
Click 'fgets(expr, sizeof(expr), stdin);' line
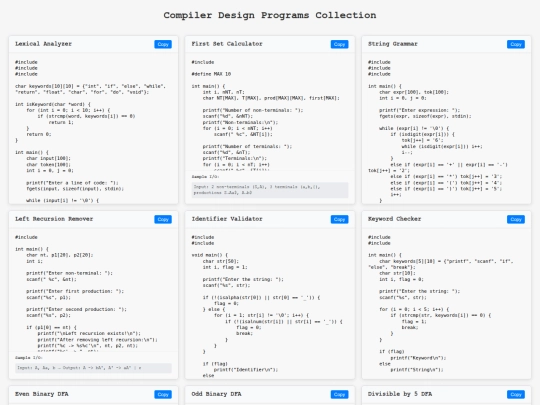[x=425, y=116]
